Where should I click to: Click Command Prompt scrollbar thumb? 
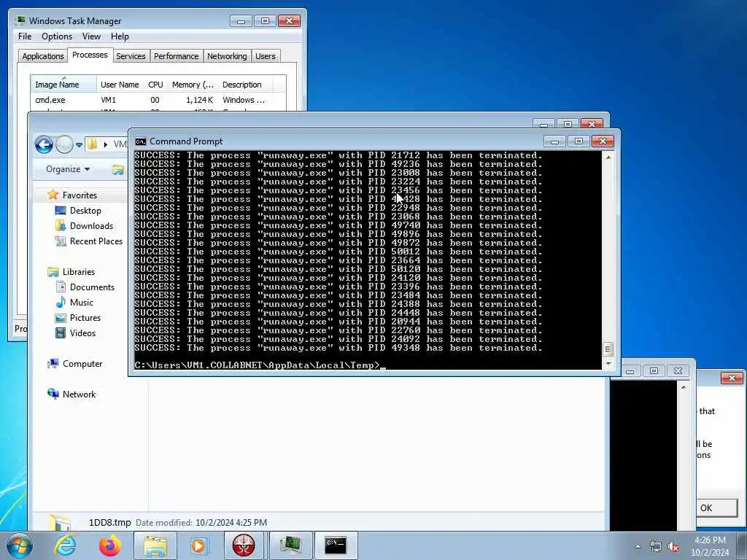[x=608, y=349]
